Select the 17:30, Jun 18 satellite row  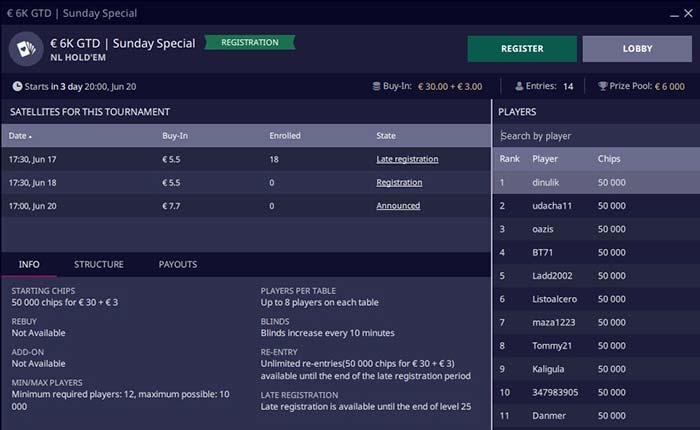(x=246, y=182)
